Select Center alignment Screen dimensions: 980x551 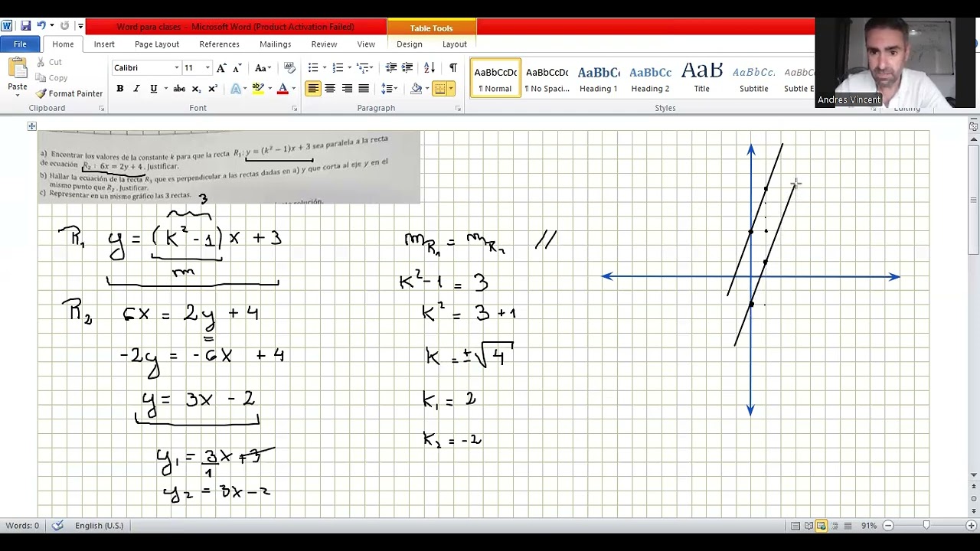click(330, 89)
